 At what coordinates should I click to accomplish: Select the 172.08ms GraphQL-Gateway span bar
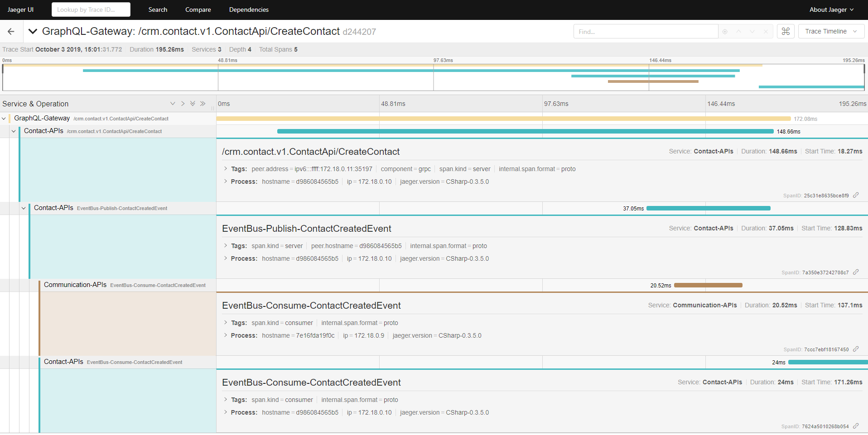click(x=504, y=119)
